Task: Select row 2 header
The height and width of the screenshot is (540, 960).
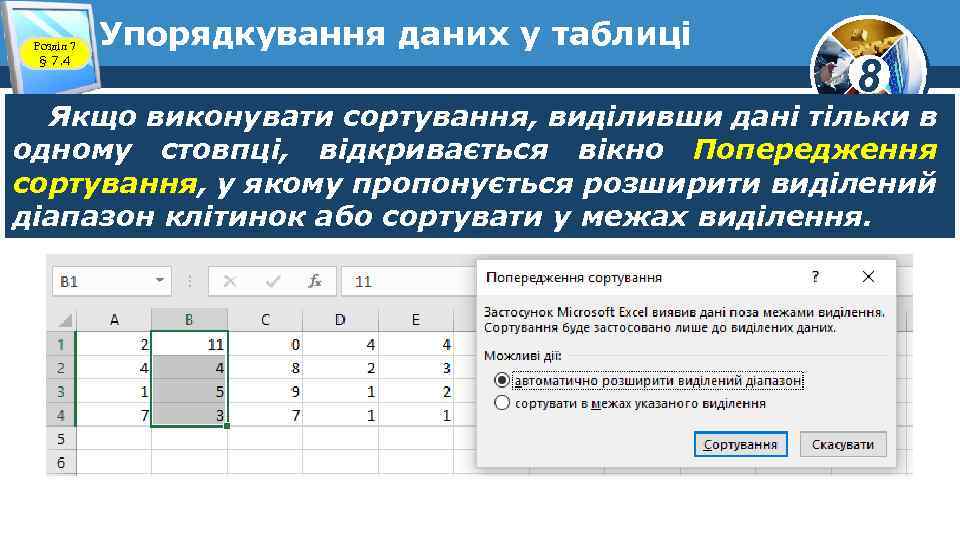Action: click(61, 368)
